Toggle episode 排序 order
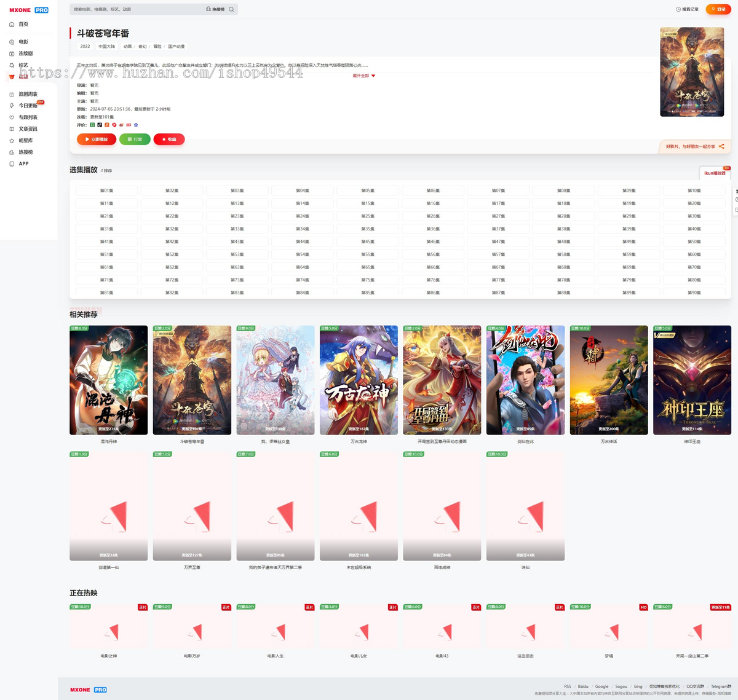 tap(106, 170)
